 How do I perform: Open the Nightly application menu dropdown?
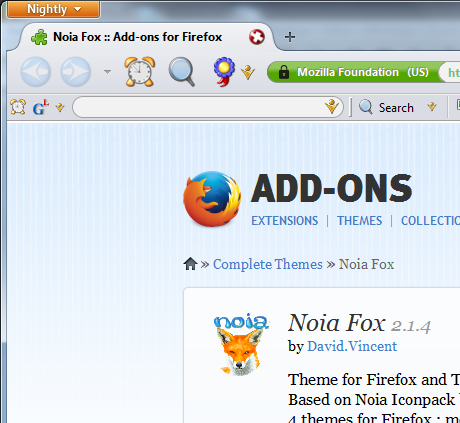[53, 9]
